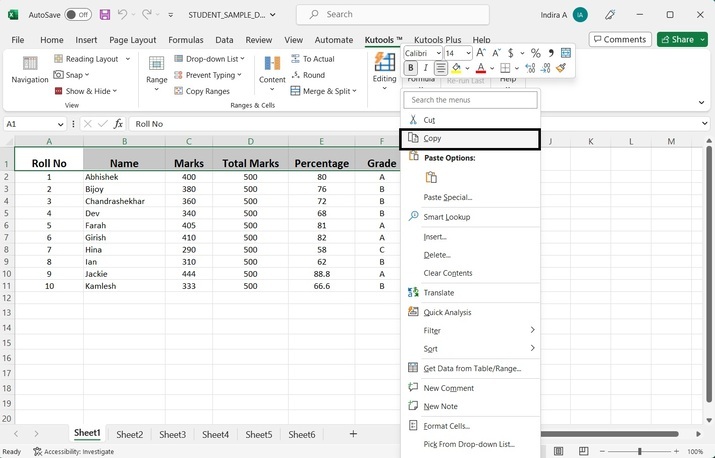
Task: Click the Center align icon in mini toolbar
Action: pos(440,68)
